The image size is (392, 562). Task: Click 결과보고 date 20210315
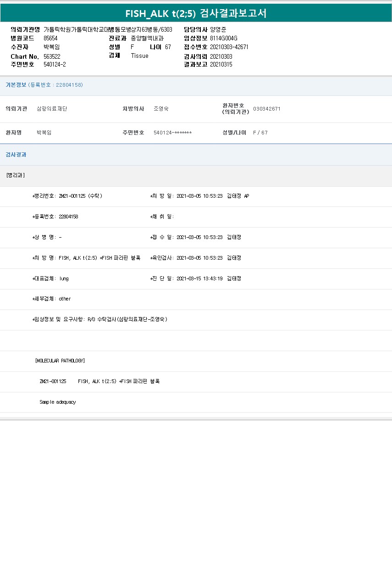coord(221,64)
